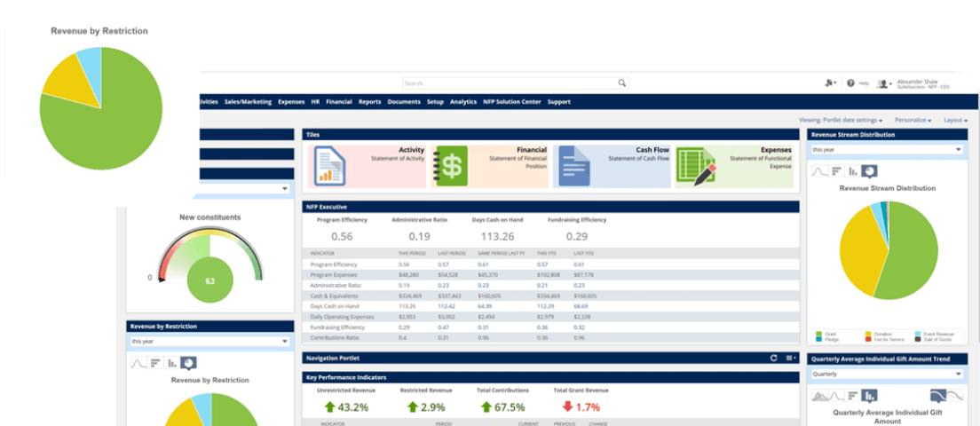980x426 pixels.
Task: Select pie chart view in Revenue Stream Distribution
Action: pyautogui.click(x=869, y=171)
